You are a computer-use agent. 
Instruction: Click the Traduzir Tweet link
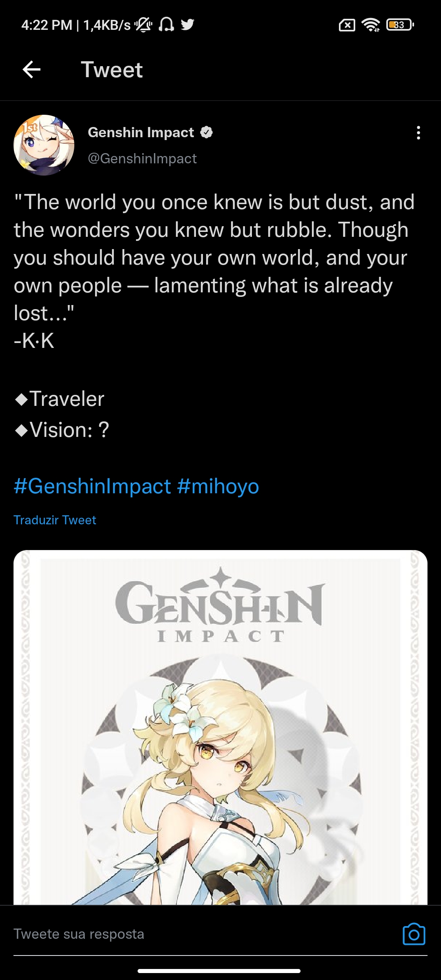click(x=55, y=520)
